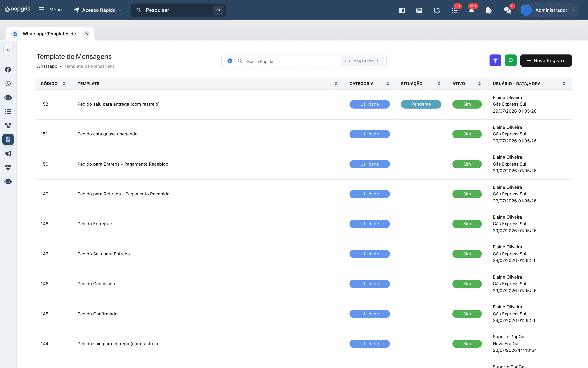Sort by the TEMPLATE column arrows
The width and height of the screenshot is (588, 368).
coord(336,84)
